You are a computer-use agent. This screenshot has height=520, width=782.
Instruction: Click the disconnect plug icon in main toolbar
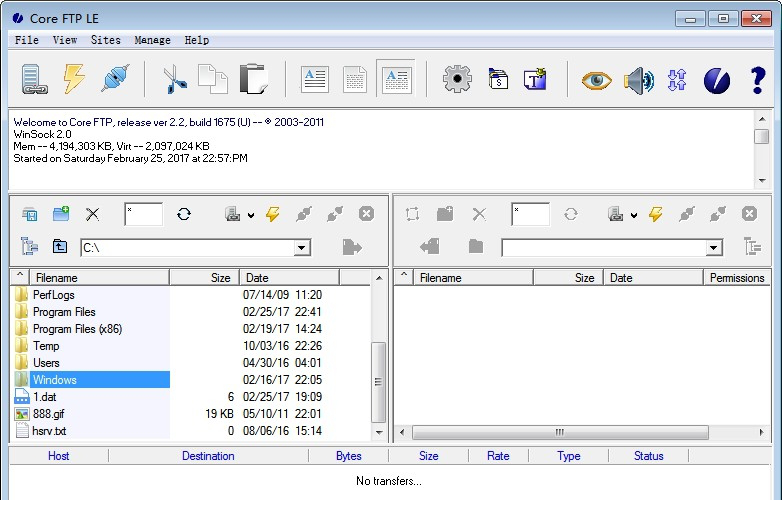click(x=115, y=78)
